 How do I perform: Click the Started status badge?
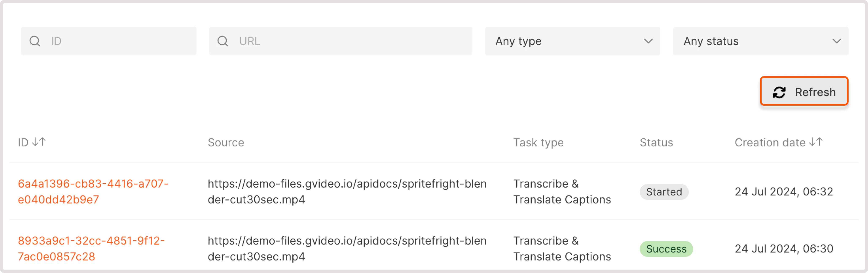(x=664, y=192)
